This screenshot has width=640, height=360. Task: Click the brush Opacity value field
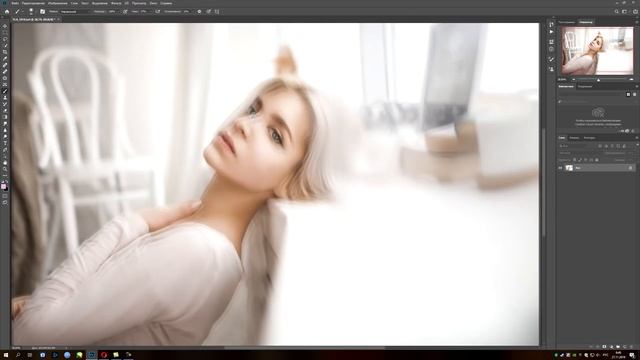[x=112, y=12]
